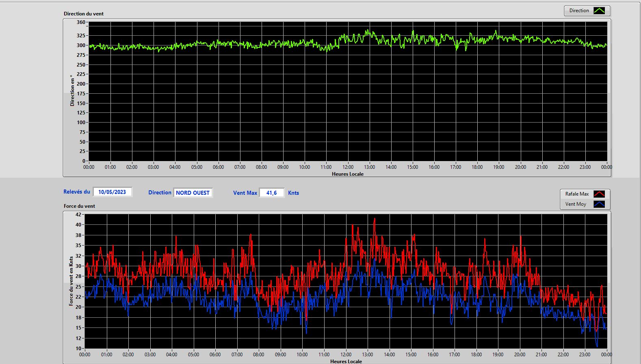Image resolution: width=641 pixels, height=364 pixels.
Task: Click the 0 value on direction Y axis
Action: click(84, 161)
